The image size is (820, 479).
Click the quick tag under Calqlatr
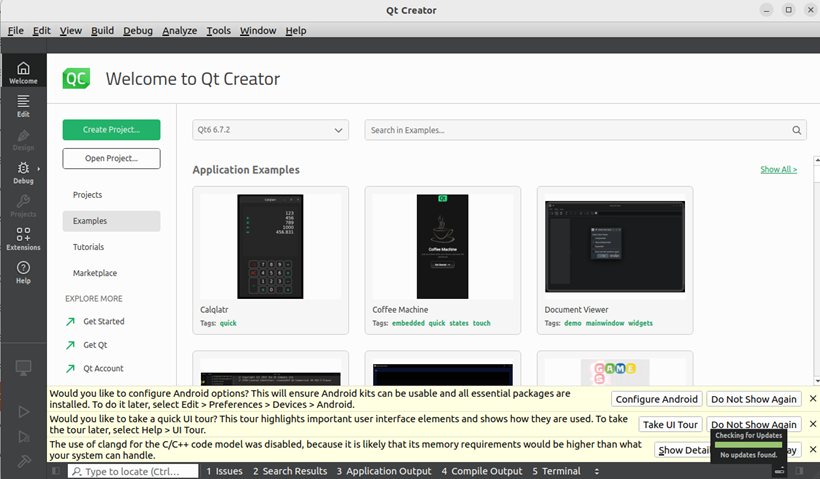tap(228, 323)
